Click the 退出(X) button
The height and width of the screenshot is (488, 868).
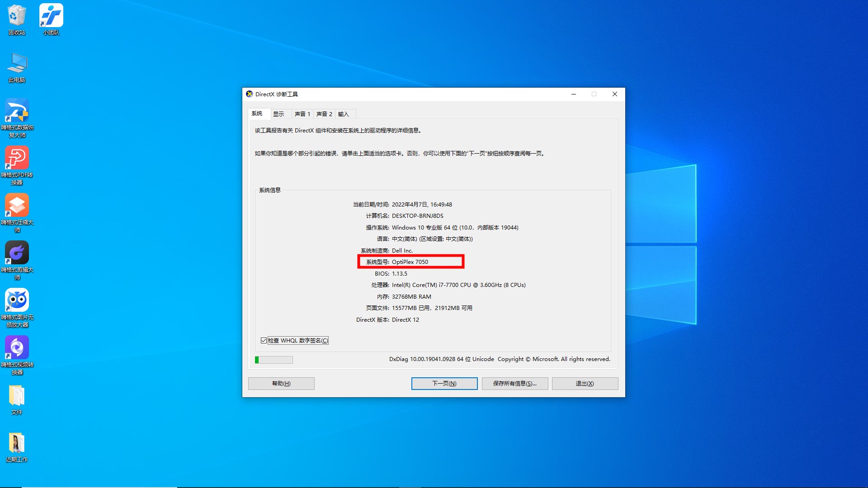point(585,384)
